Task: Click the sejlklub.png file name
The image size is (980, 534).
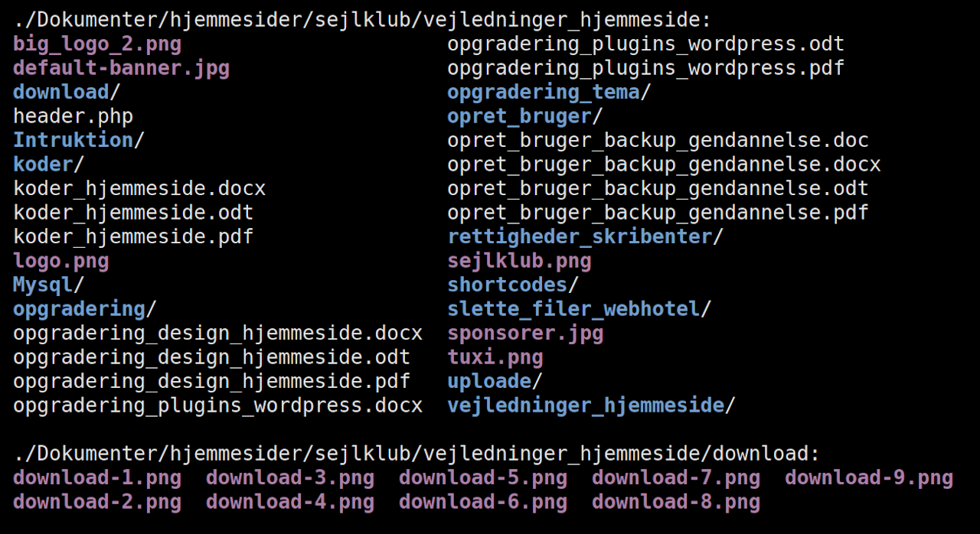Action: (x=519, y=262)
